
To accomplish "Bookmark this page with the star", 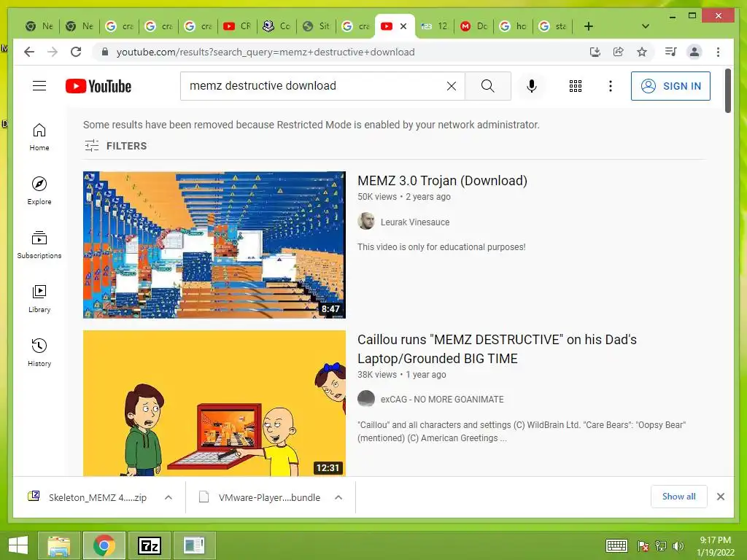I will [642, 52].
